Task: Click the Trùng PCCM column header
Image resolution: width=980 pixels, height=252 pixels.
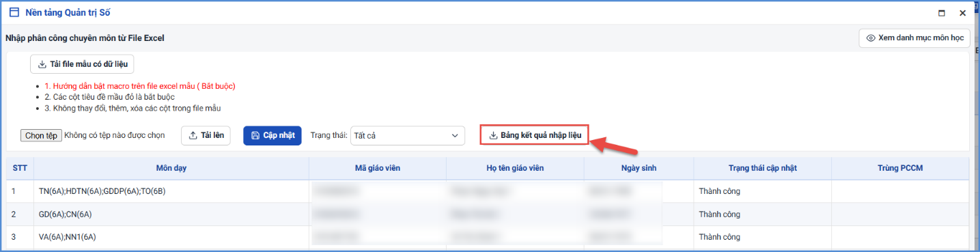Action: point(900,168)
